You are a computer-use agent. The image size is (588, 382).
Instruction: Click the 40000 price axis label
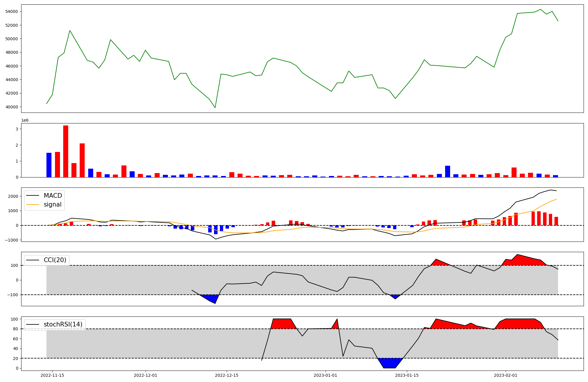pyautogui.click(x=11, y=107)
